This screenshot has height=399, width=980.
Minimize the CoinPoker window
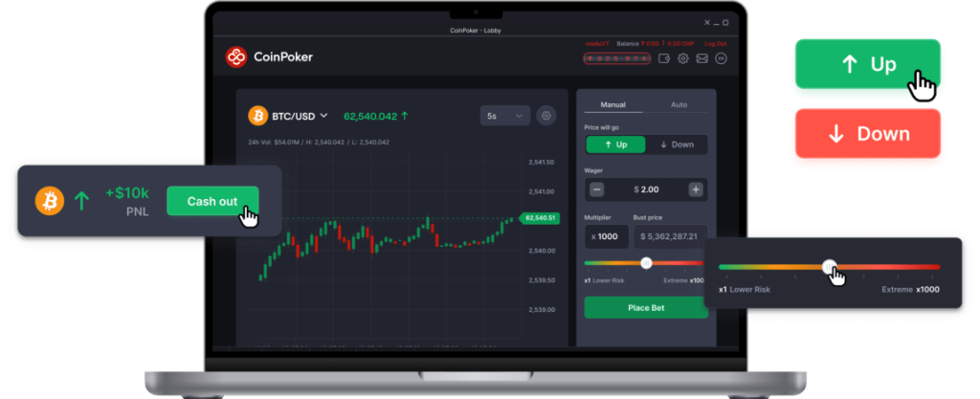716,22
